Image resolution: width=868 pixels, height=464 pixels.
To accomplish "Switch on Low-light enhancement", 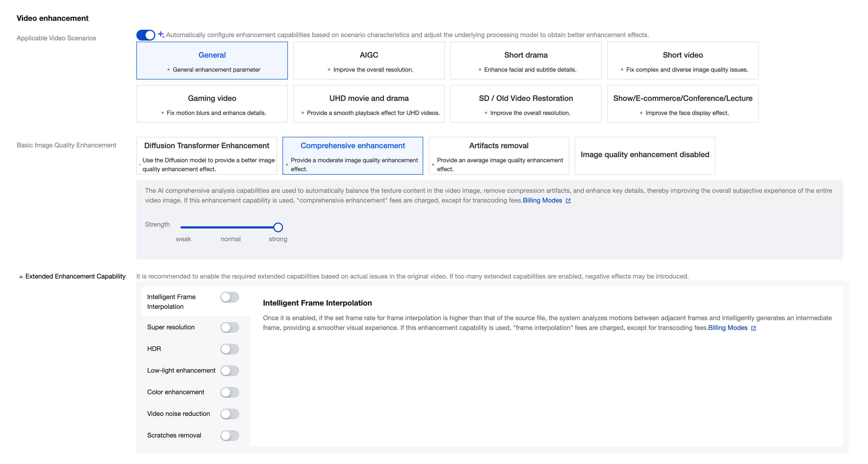I will coord(229,370).
